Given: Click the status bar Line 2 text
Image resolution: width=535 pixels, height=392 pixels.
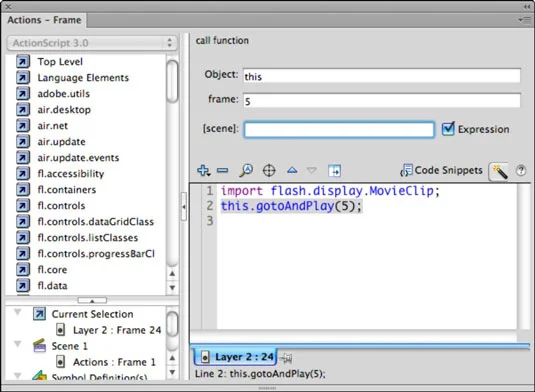Looking at the screenshot, I should 260,374.
